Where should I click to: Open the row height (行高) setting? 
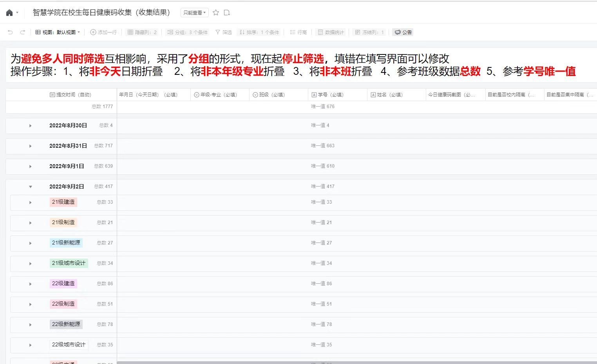[298, 32]
